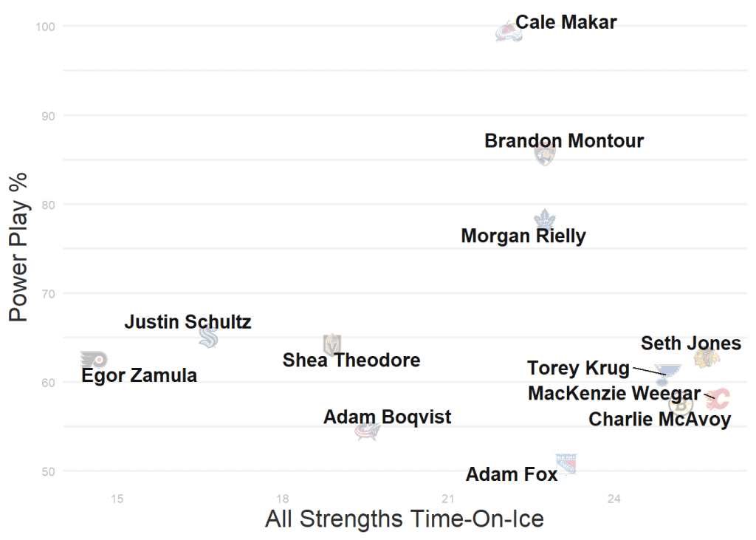
Task: Select the Calgary Flames logo marker
Action: tap(717, 399)
